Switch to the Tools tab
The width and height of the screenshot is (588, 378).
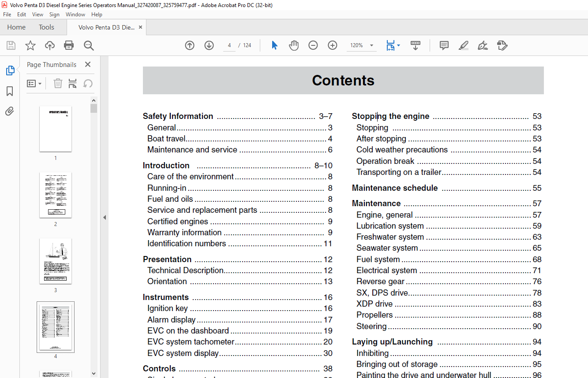click(46, 27)
